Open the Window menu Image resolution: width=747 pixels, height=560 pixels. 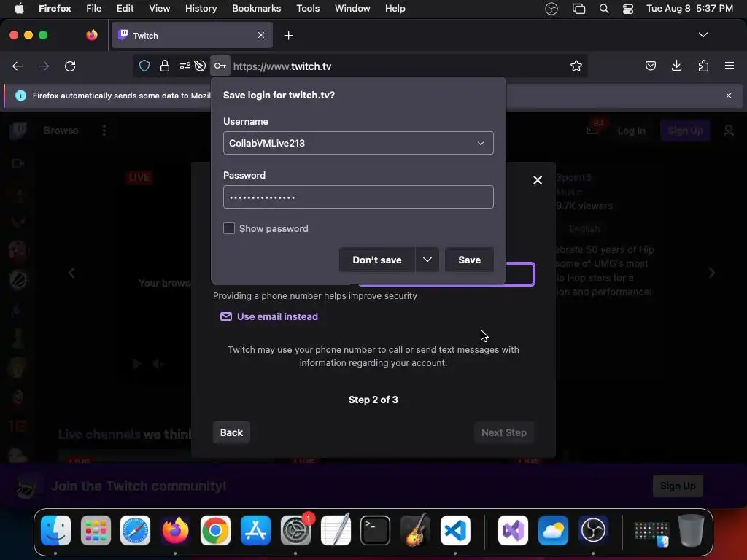click(x=352, y=8)
